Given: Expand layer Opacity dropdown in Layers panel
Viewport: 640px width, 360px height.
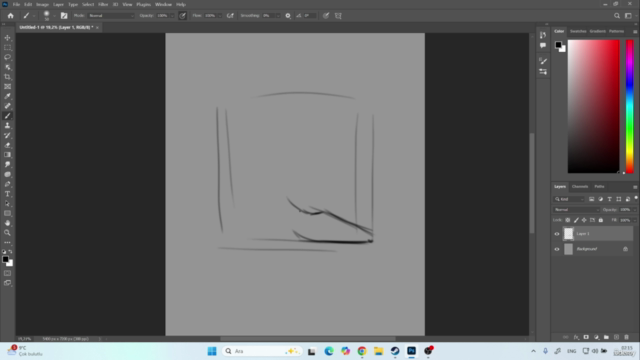Looking at the screenshot, I should click(x=635, y=210).
